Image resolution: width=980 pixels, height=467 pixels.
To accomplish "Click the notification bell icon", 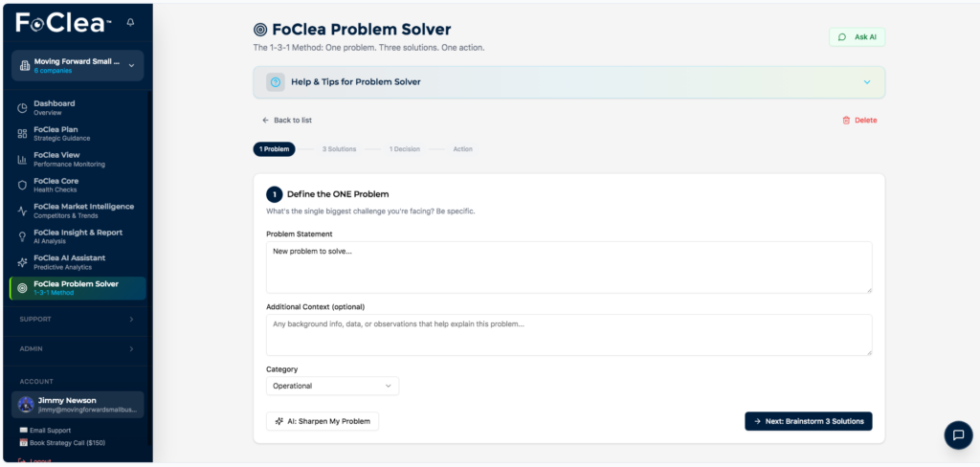I will (130, 22).
